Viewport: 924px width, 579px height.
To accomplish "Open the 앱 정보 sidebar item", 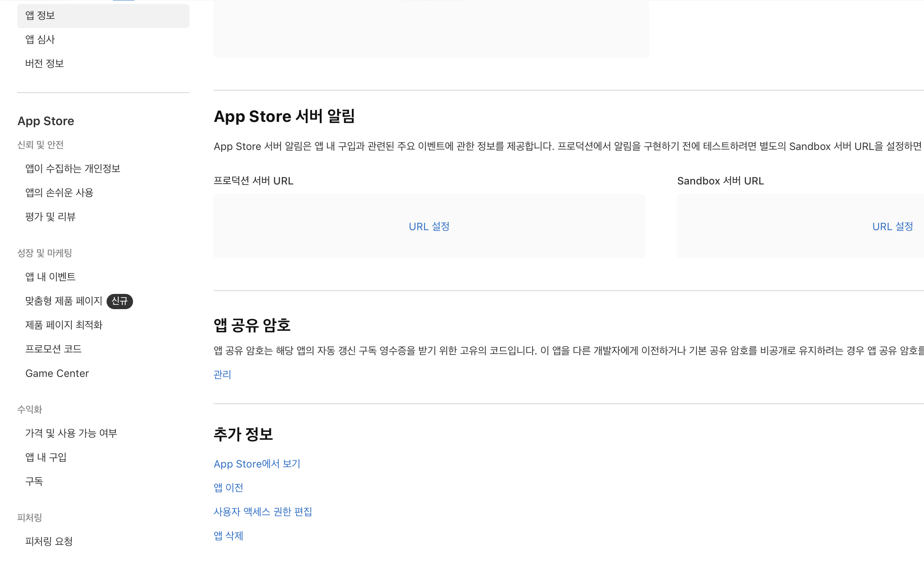I will click(40, 16).
